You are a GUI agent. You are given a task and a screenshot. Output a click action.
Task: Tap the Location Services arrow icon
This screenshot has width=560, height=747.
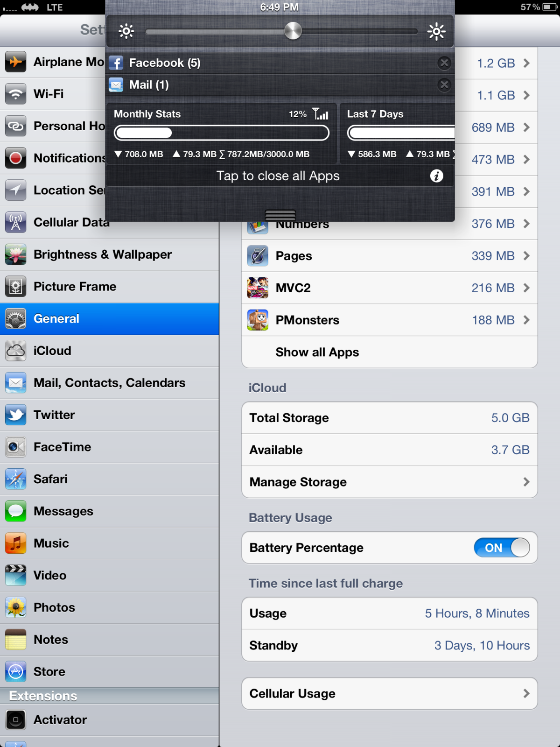[16, 190]
